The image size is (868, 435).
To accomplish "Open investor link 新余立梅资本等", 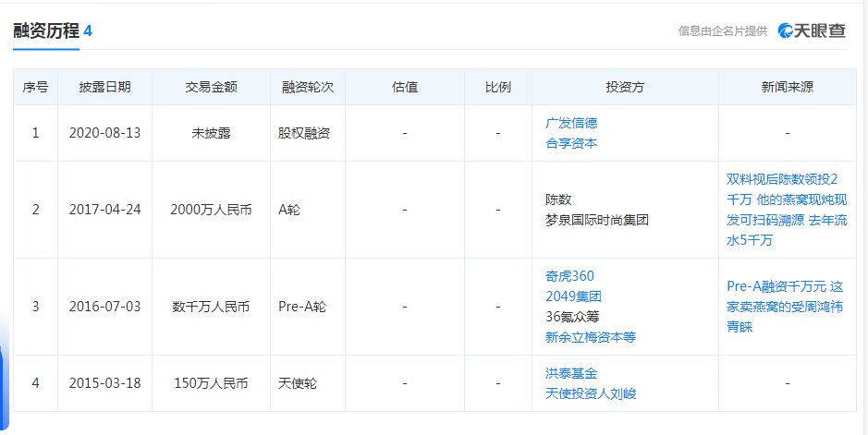I will (x=591, y=337).
